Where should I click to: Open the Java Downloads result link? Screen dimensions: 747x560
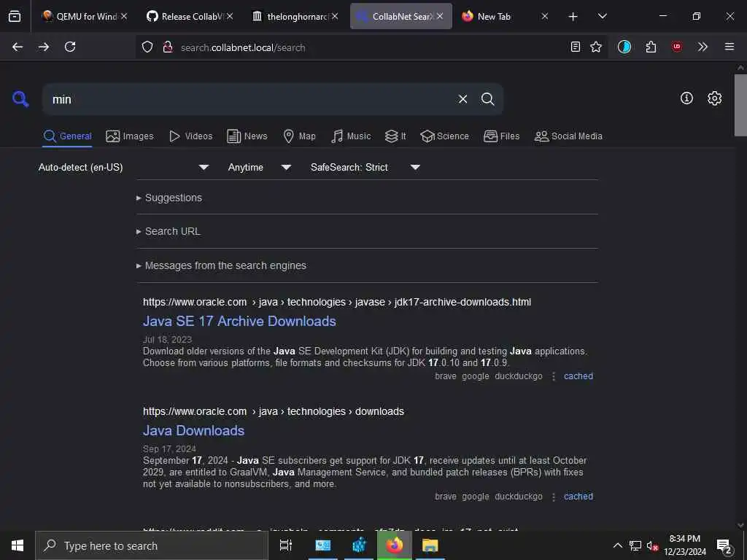193,430
